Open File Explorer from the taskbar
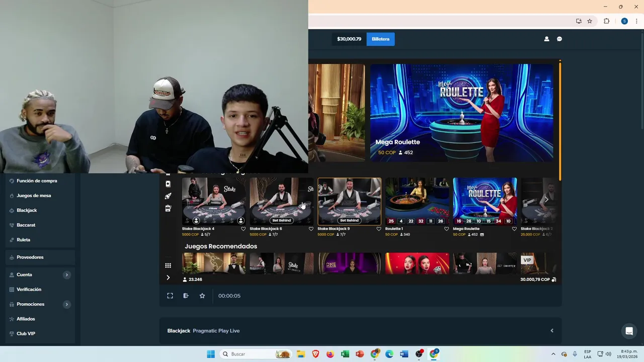The height and width of the screenshot is (362, 644). pyautogui.click(x=300, y=354)
